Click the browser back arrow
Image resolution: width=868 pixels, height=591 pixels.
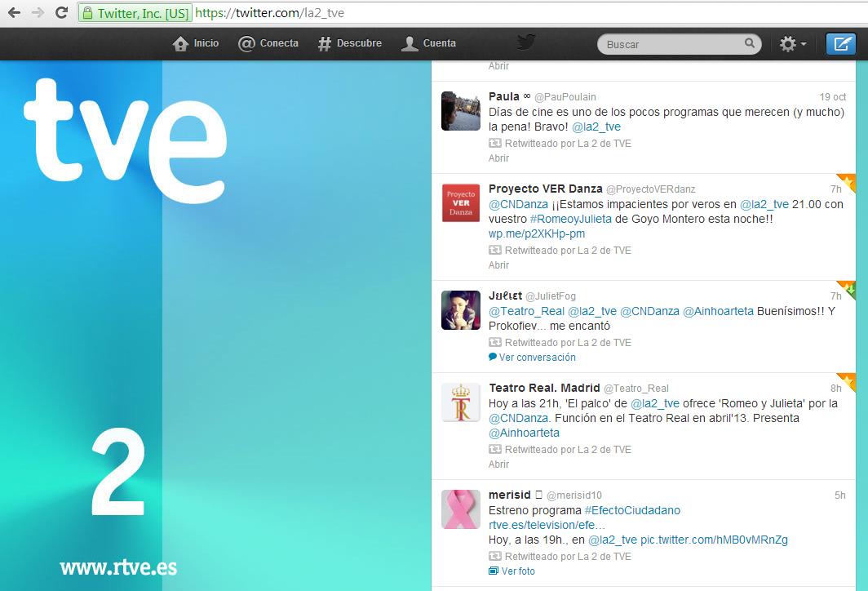14,12
